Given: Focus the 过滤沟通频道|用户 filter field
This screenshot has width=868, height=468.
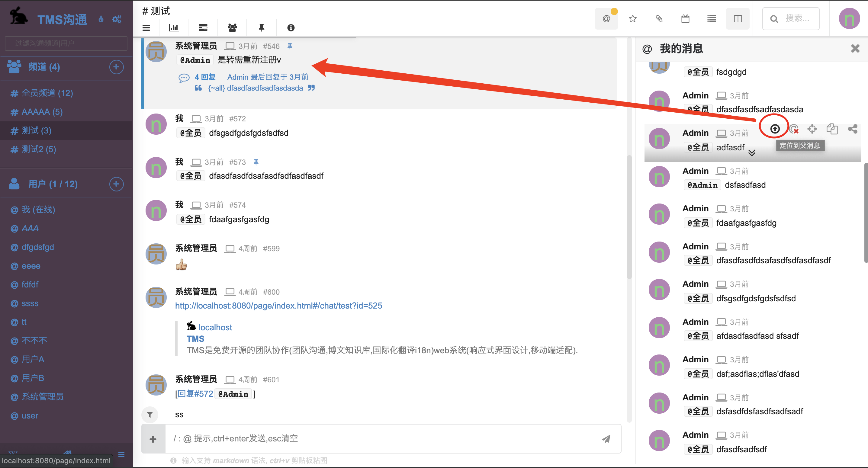Looking at the screenshot, I should click(66, 43).
